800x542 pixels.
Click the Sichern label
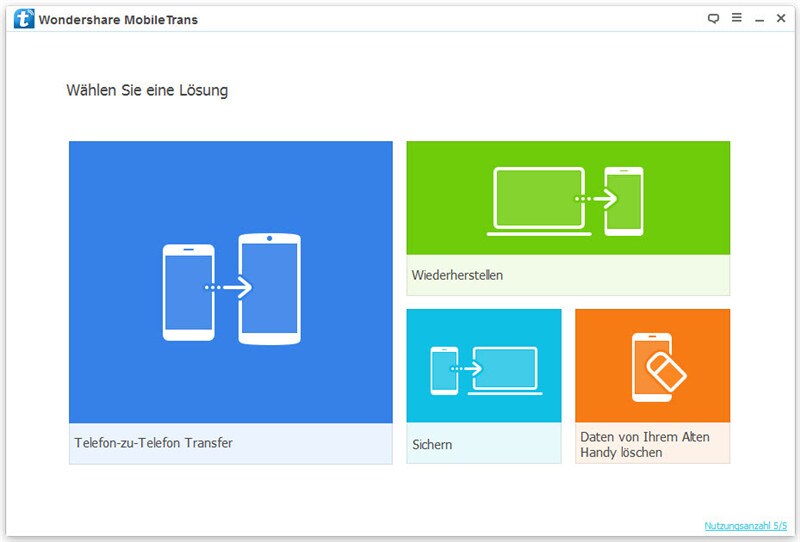pyautogui.click(x=432, y=445)
